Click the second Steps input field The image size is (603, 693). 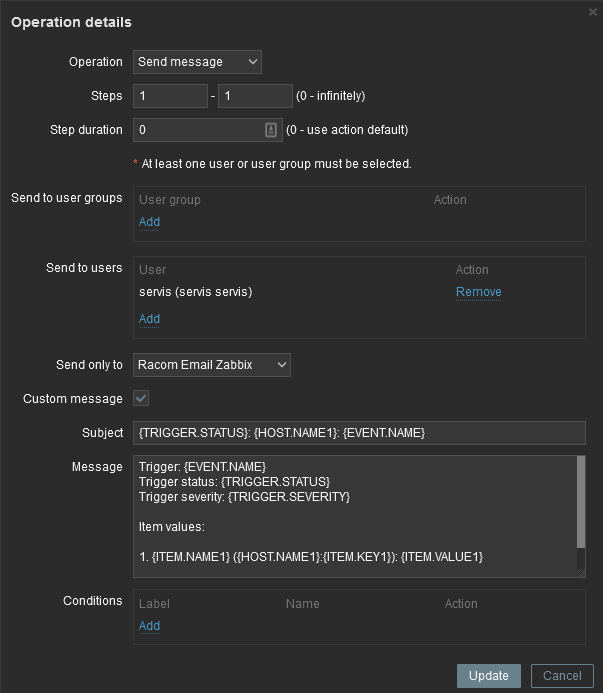coord(255,96)
